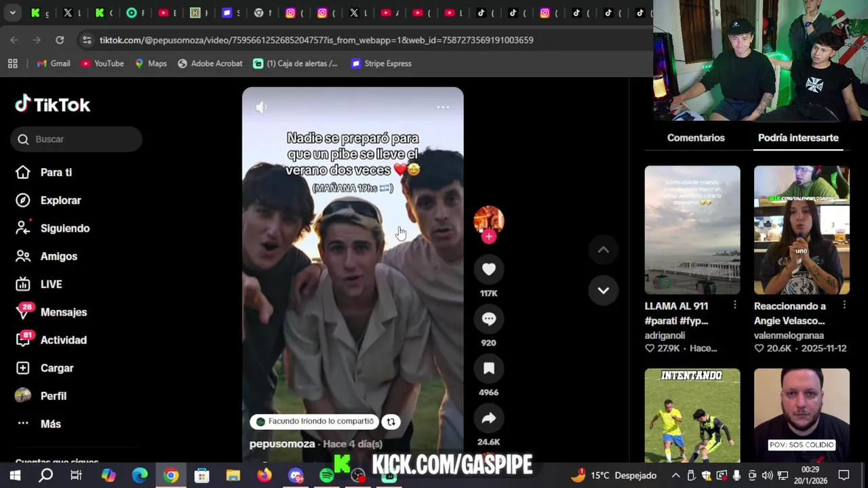This screenshot has height=488, width=868.
Task: Open the YouTube bookmark
Action: [x=102, y=63]
